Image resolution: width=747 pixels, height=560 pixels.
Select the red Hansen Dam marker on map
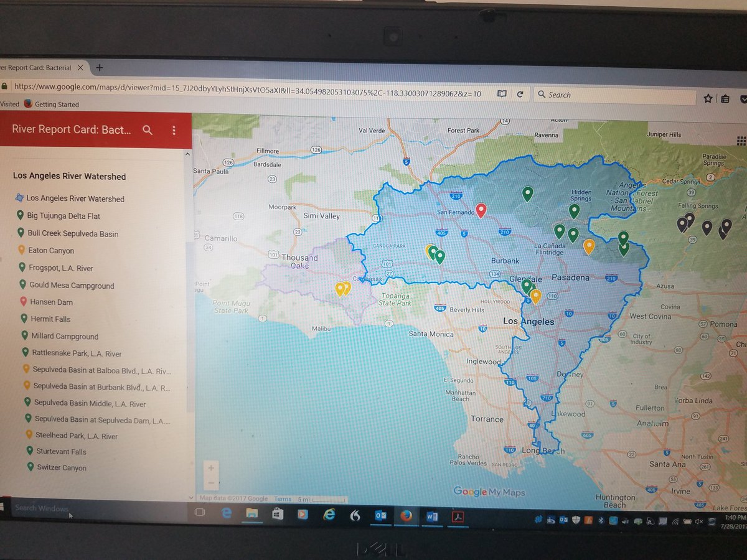coord(481,210)
